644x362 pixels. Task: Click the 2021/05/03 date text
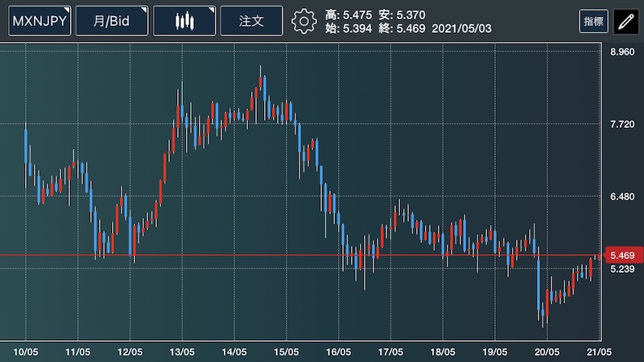click(x=461, y=29)
